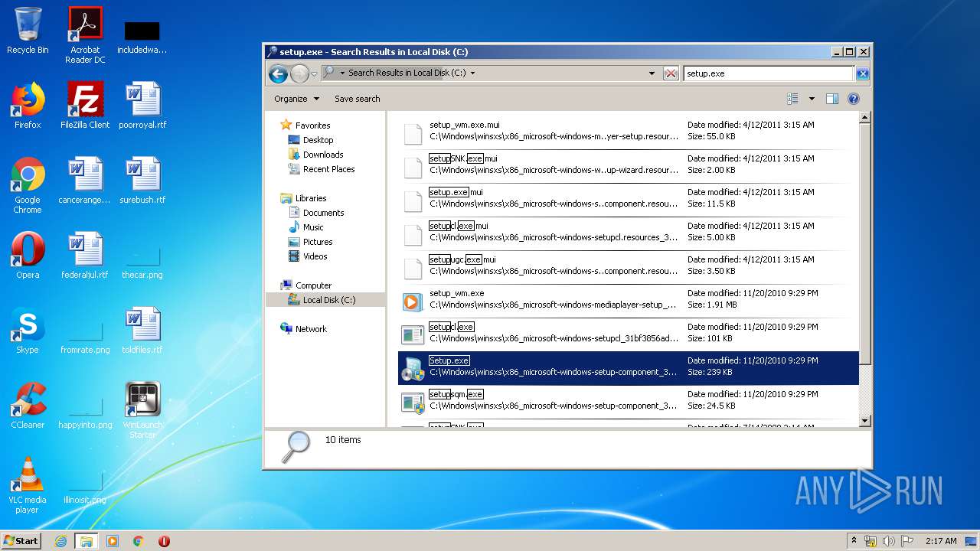Image resolution: width=980 pixels, height=551 pixels.
Task: Open VLC media player shortcut
Action: click(28, 485)
